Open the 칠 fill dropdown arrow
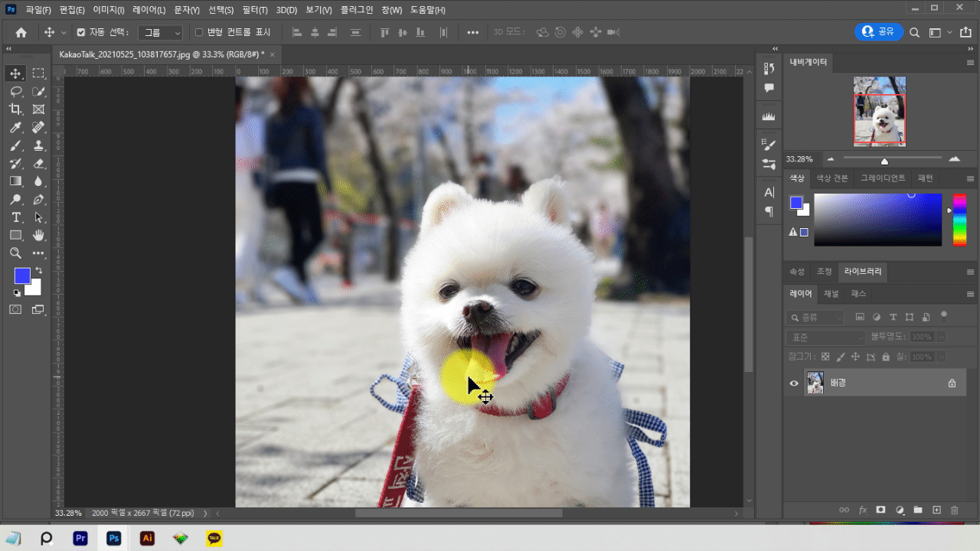Screen dimensions: 980x551 coord(941,357)
